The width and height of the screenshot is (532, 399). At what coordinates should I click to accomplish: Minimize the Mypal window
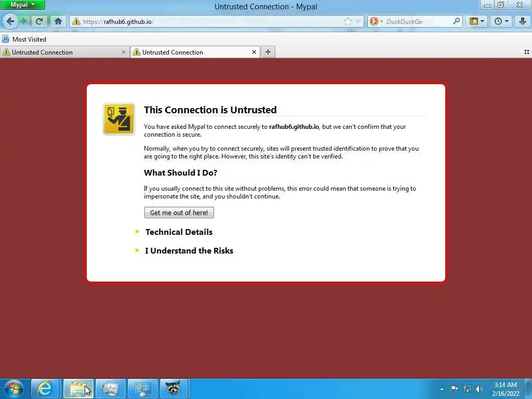click(x=487, y=5)
